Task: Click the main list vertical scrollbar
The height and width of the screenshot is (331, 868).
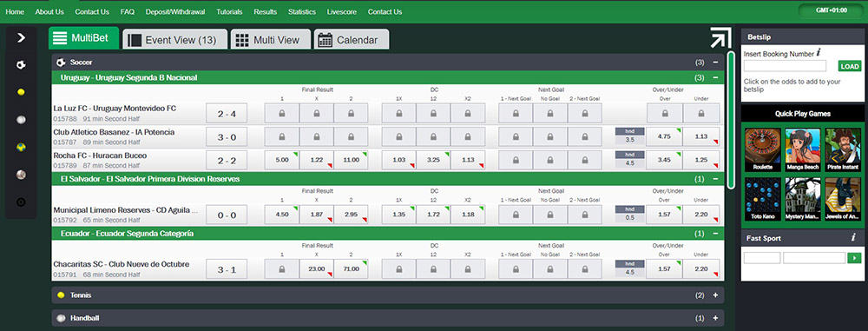Action: [731, 120]
